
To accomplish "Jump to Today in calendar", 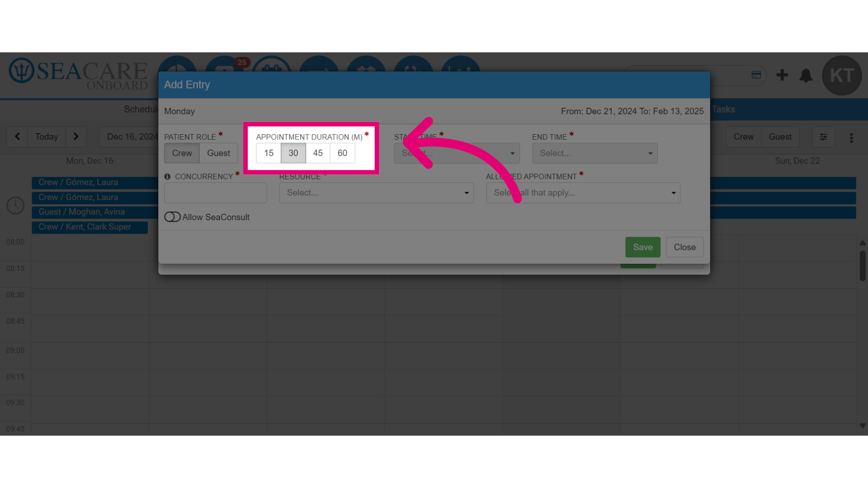I will point(47,136).
